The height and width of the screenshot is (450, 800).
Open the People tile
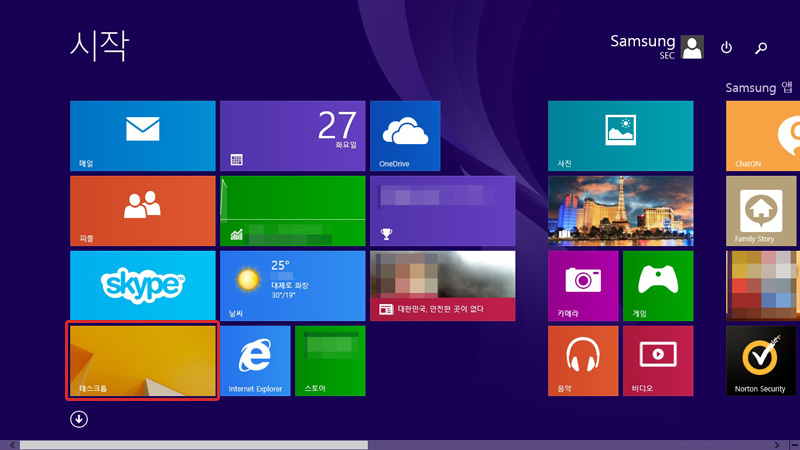[x=143, y=211]
